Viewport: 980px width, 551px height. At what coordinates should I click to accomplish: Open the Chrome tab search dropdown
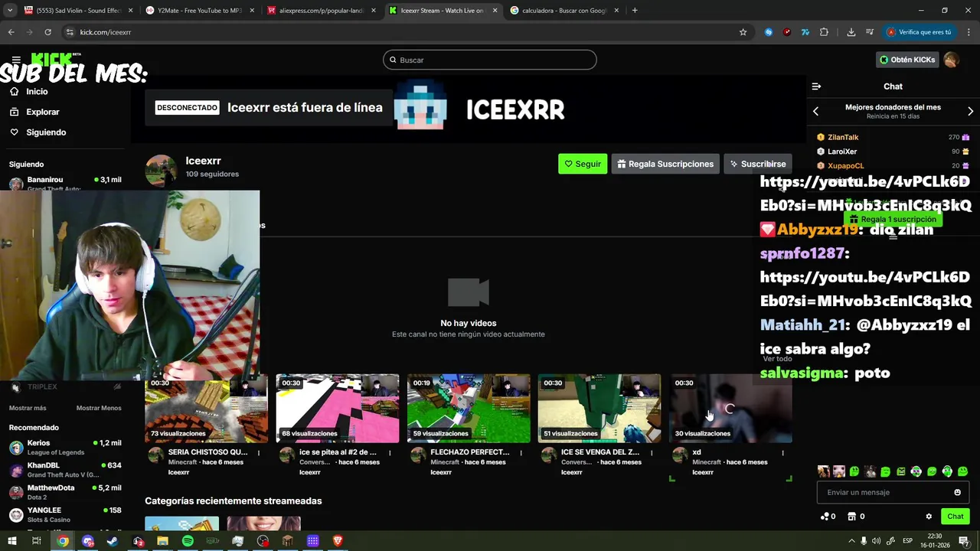[x=10, y=11]
